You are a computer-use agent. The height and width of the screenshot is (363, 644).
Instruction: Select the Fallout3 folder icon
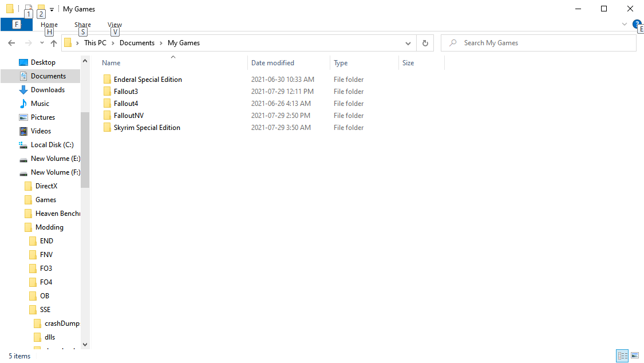(x=107, y=91)
